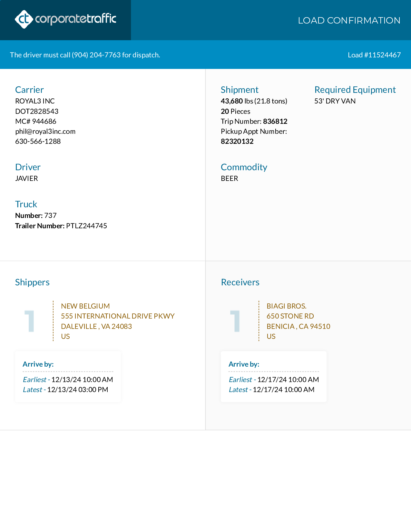The image size is (411, 532).
Task: Select 555 INTERNATIONAL DRIVE PKWY address line
Action: 118,316
